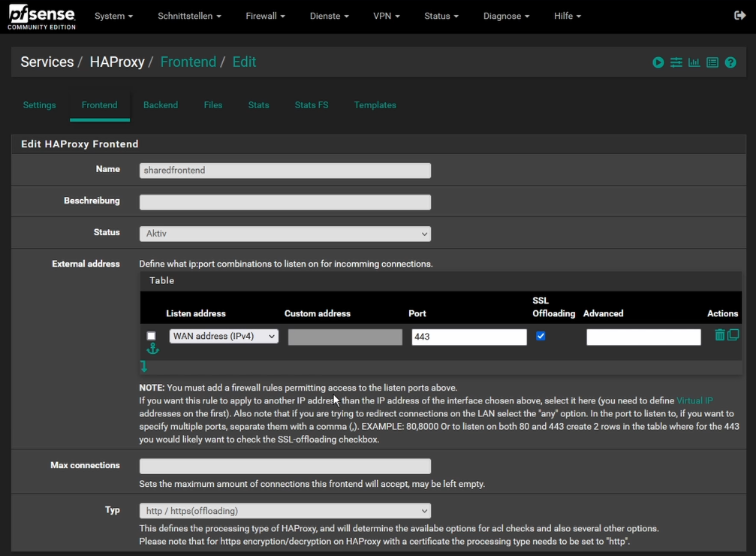
Task: Open the Stats FS tab
Action: [x=312, y=105]
